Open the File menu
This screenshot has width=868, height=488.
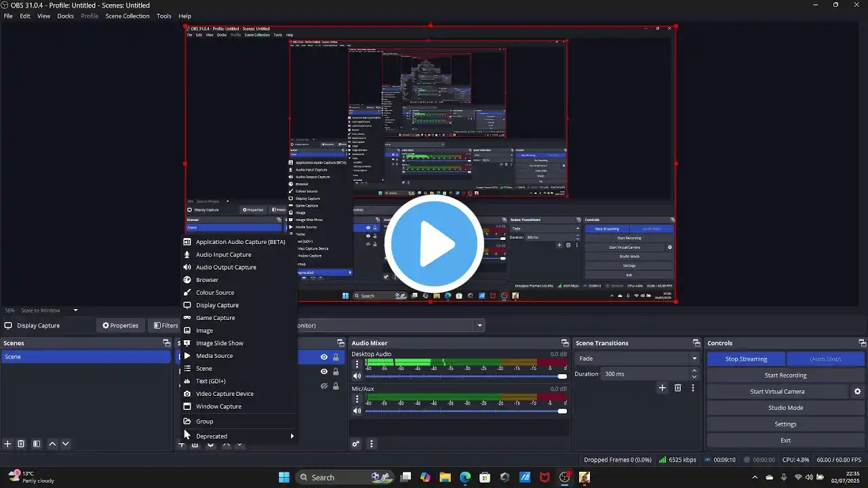(x=8, y=16)
